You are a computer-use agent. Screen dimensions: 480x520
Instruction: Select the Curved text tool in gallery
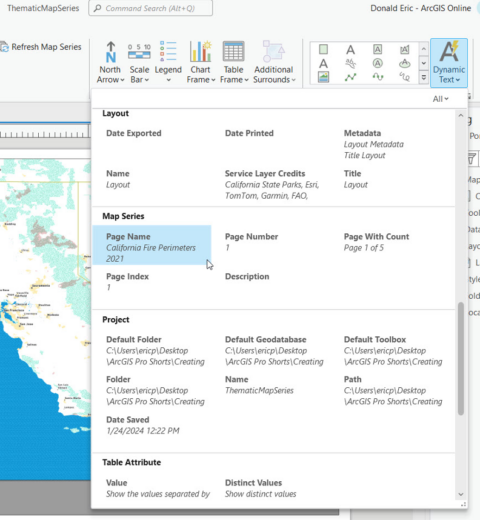350,63
